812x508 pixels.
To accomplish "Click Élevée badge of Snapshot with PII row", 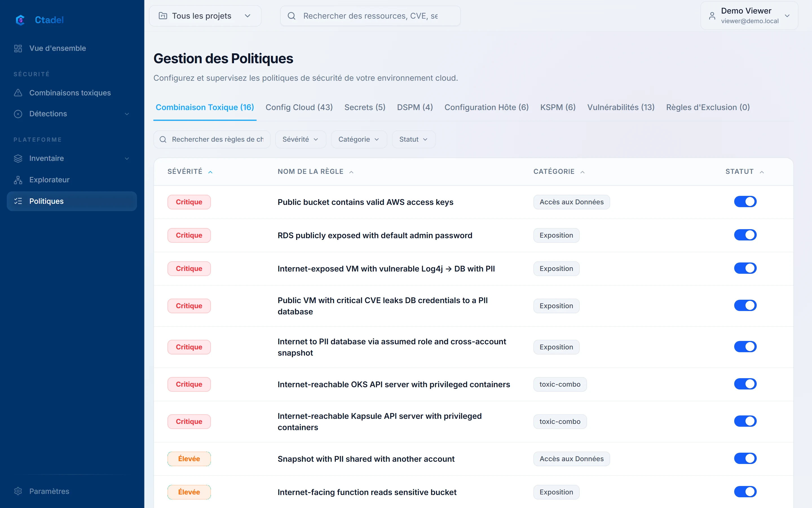I will [189, 459].
